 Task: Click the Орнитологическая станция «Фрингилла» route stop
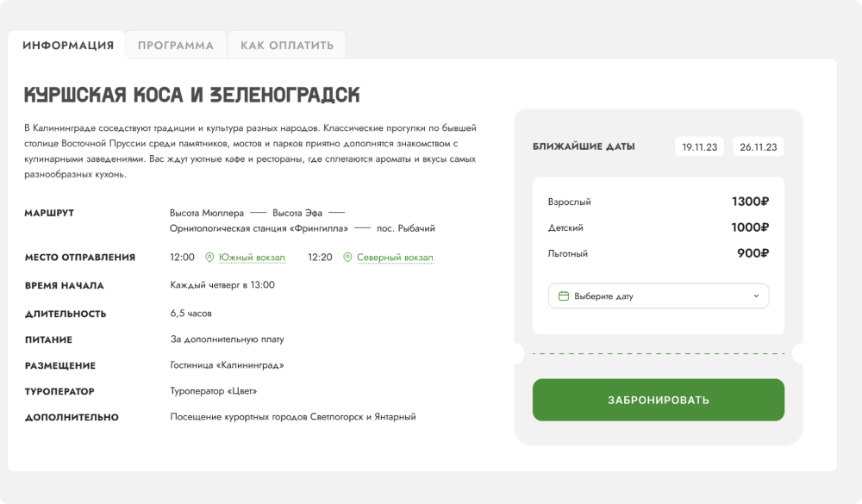[259, 228]
